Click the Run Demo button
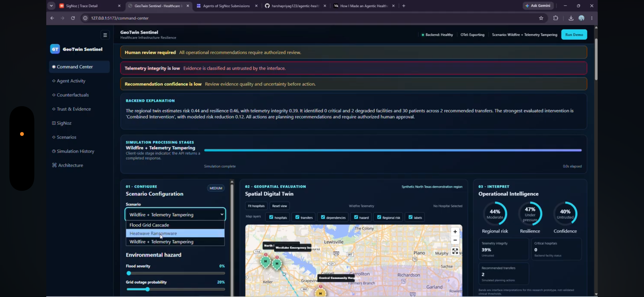 click(574, 35)
